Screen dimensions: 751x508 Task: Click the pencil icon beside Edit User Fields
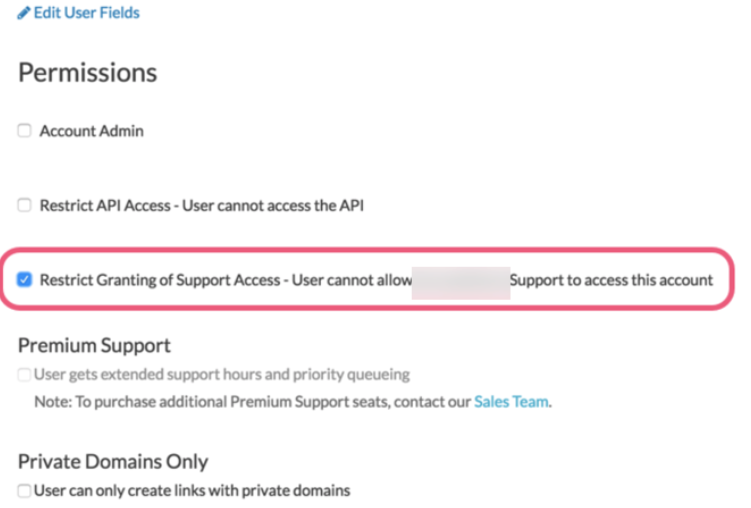(x=24, y=13)
